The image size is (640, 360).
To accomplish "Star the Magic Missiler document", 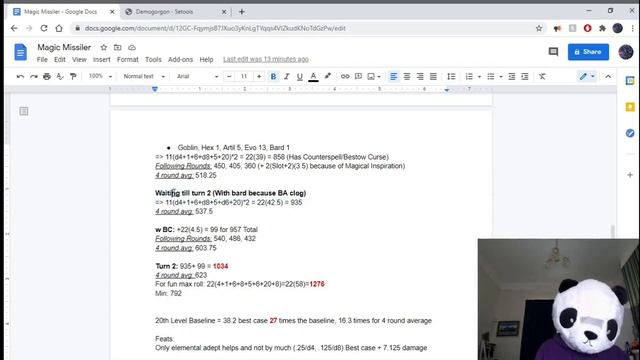I will pos(104,47).
